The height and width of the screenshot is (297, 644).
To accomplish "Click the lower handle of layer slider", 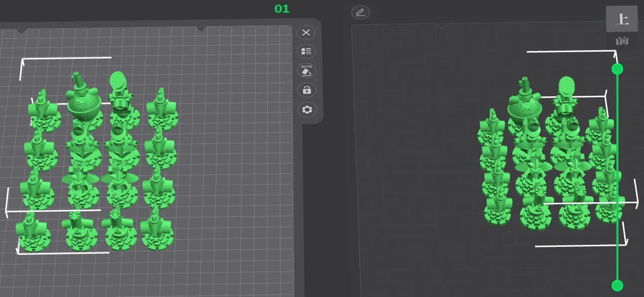I will 617,285.
